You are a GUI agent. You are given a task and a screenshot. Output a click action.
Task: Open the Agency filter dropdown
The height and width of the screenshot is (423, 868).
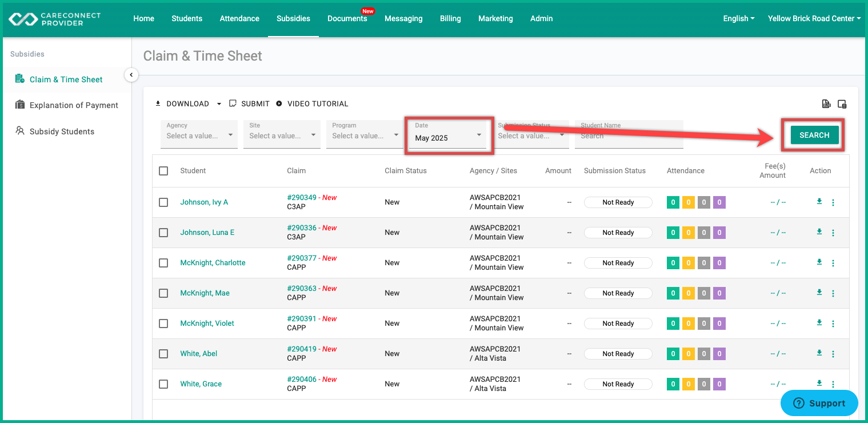199,134
